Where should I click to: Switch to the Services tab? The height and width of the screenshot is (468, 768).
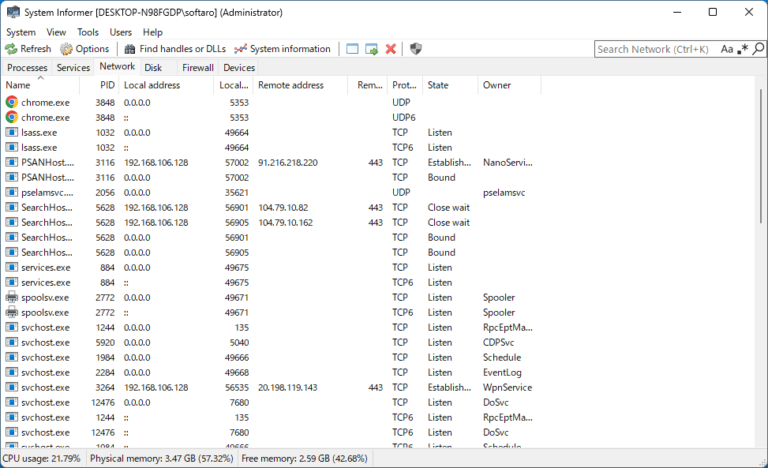73,68
